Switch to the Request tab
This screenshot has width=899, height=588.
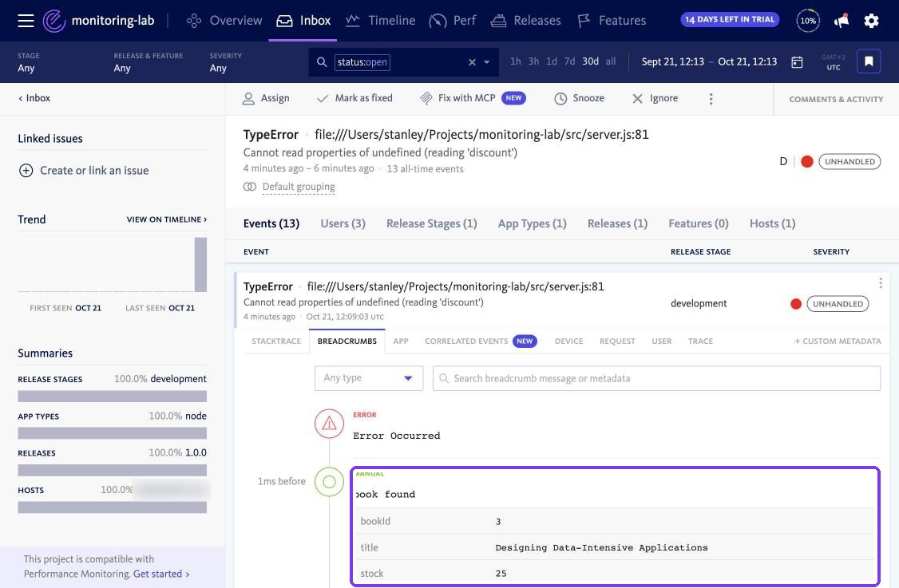(x=617, y=341)
